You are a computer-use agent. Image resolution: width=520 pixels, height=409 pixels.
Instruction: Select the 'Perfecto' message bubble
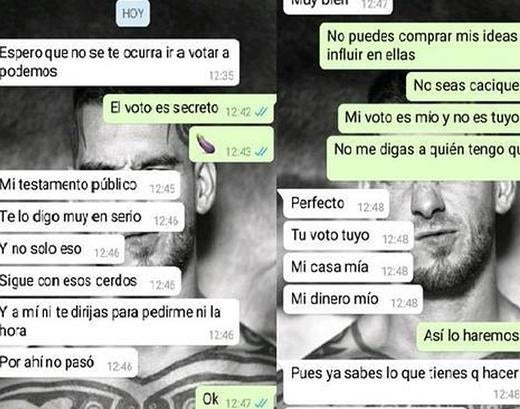tap(336, 204)
